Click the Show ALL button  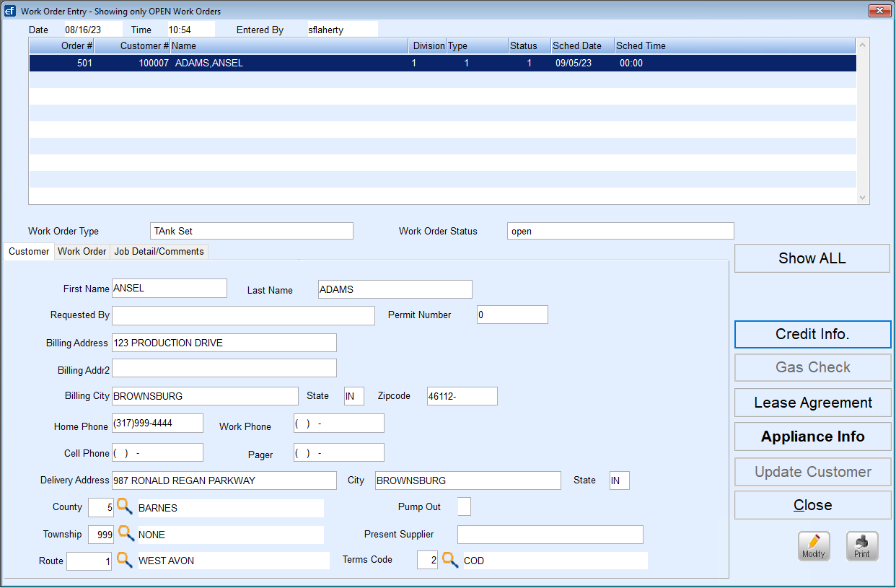(812, 258)
